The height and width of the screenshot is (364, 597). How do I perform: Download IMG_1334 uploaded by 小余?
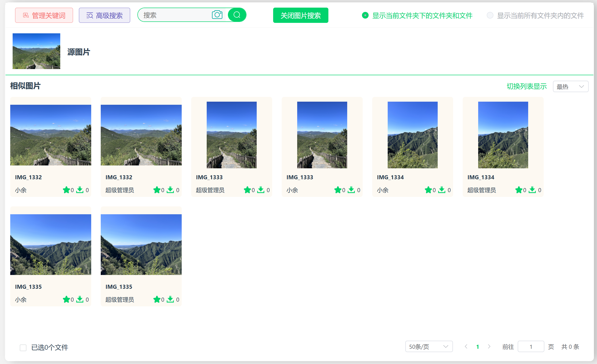(442, 190)
